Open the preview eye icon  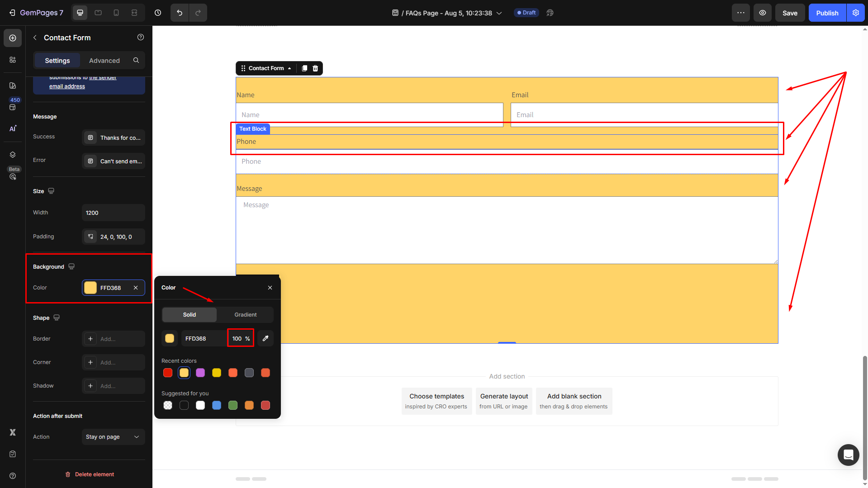pyautogui.click(x=763, y=13)
